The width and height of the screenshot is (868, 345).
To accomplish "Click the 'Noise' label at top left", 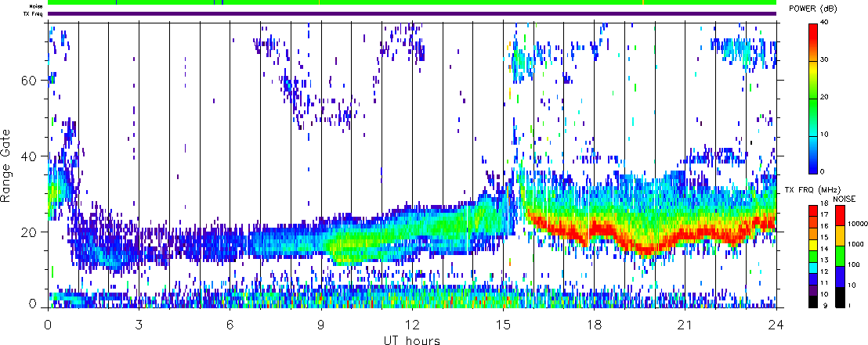I will pyautogui.click(x=36, y=6).
